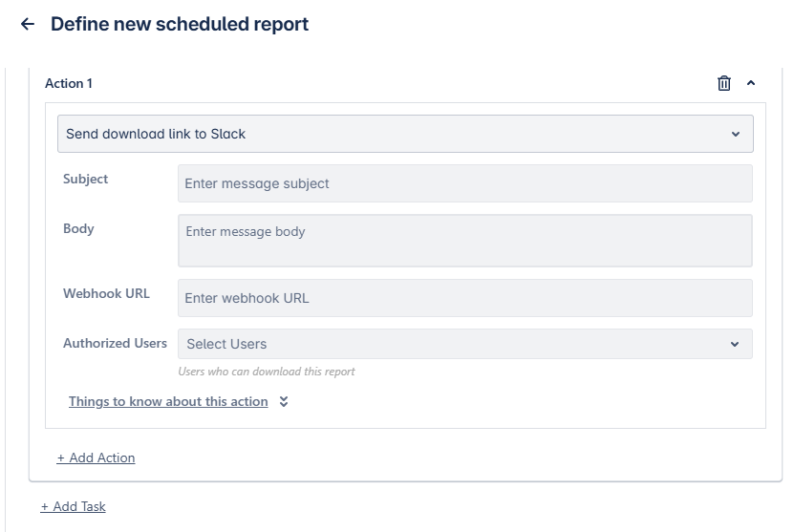This screenshot has height=532, width=794.
Task: Click the down chevron in Authorized Users dropdown
Action: [x=735, y=344]
